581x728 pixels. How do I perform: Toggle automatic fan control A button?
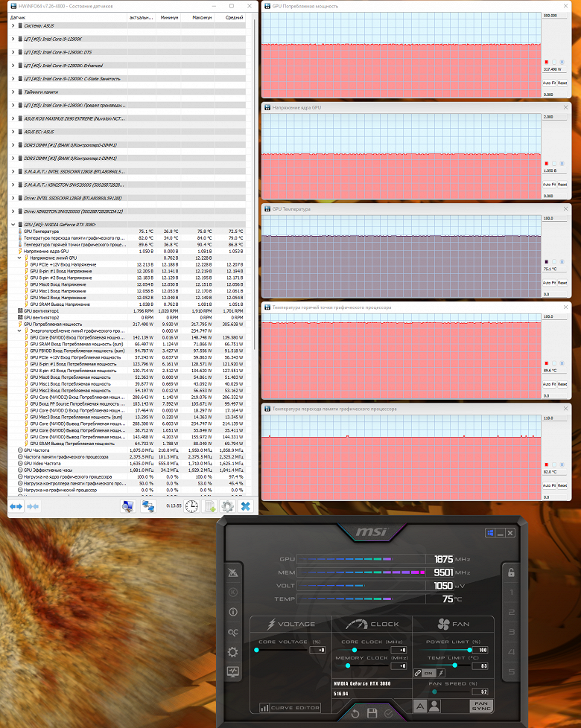[420, 706]
